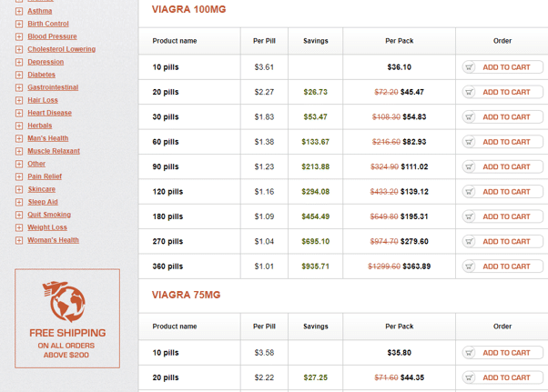Viewport: 548px width, 392px height.
Task: Click cart icon in 100mg 180 pills row
Action: (470, 216)
